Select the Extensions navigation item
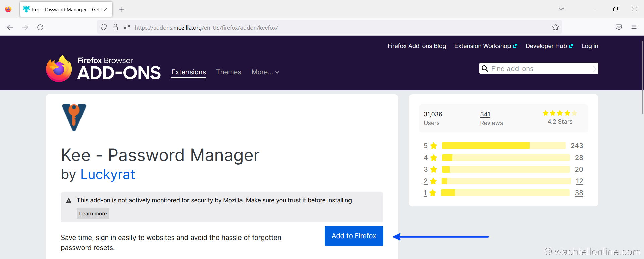Screen dimensions: 644x259 coord(189,72)
